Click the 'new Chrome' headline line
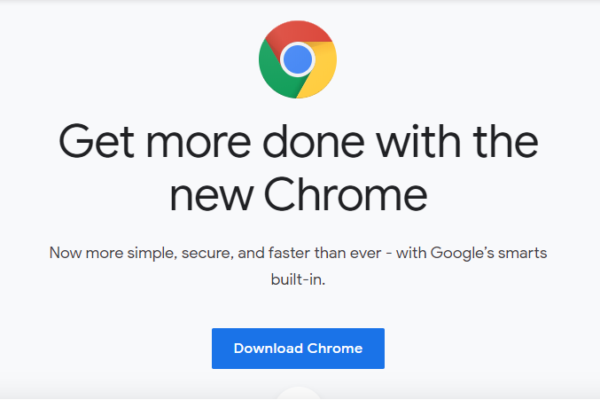Screen dimensions: 600x400 coord(298,194)
